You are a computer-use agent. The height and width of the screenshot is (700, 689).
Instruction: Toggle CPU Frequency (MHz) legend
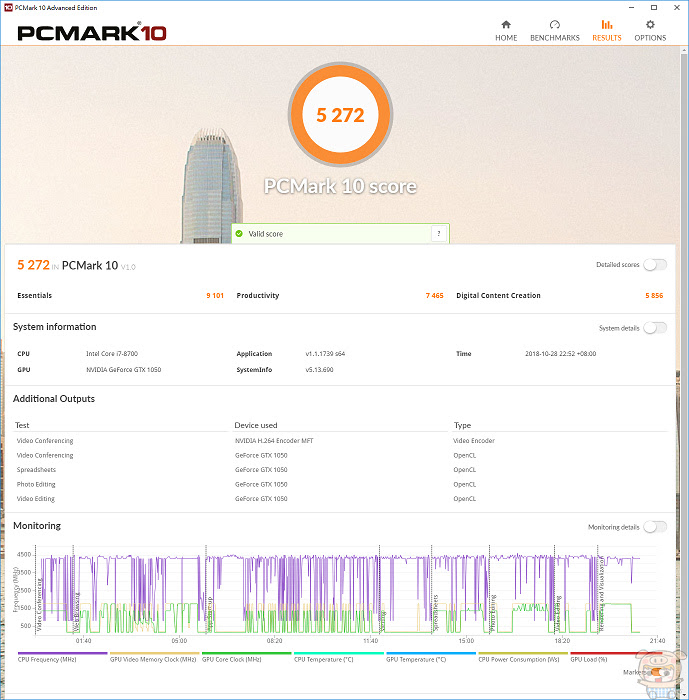coord(62,657)
